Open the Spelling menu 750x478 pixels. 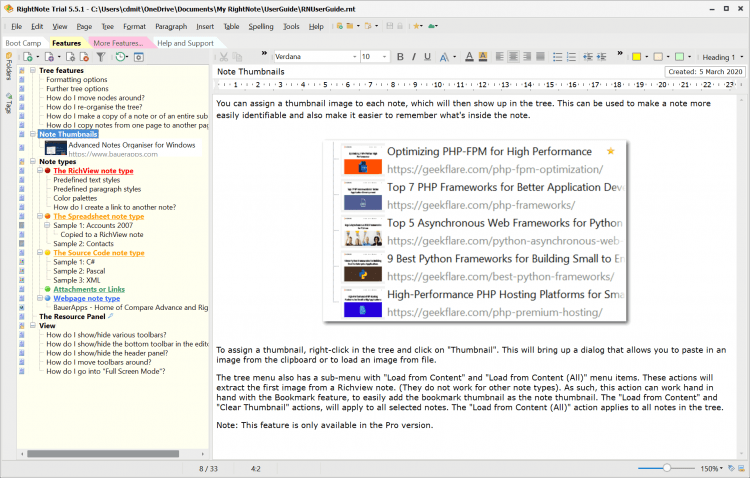tap(260, 25)
